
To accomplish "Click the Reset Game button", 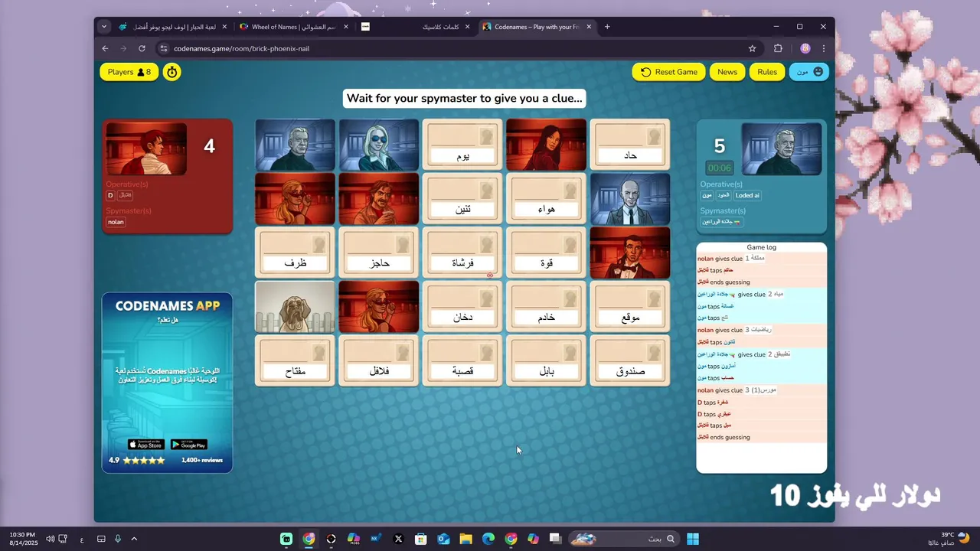I will coord(669,72).
